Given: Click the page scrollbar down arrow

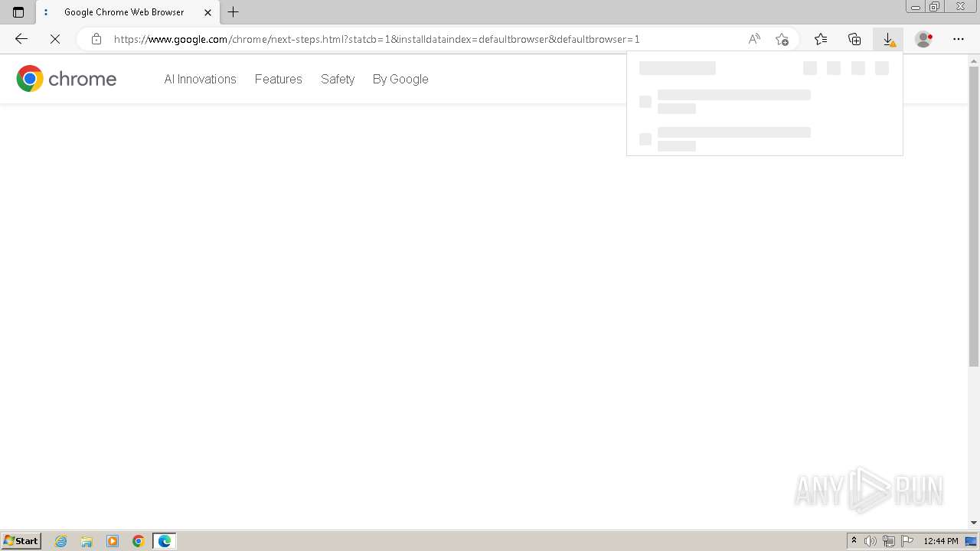Looking at the screenshot, I should click(x=974, y=523).
